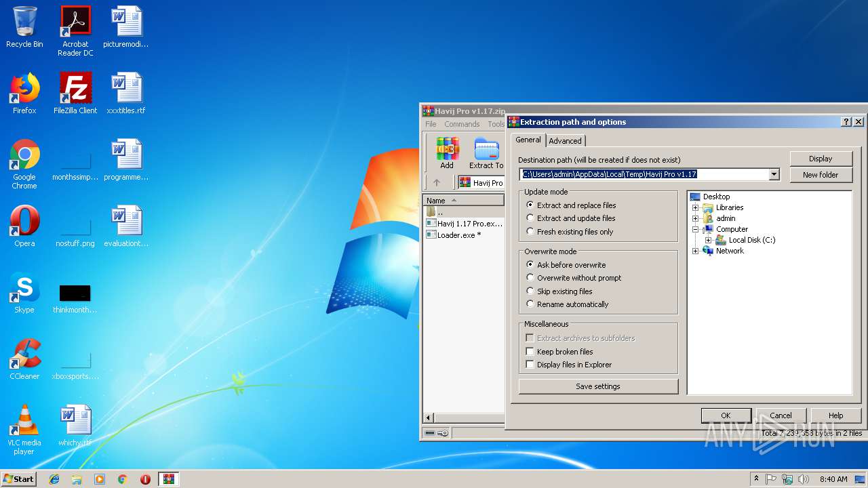Select Havij 1.17 Pro.ex... file row
The image size is (868, 488).
(465, 224)
